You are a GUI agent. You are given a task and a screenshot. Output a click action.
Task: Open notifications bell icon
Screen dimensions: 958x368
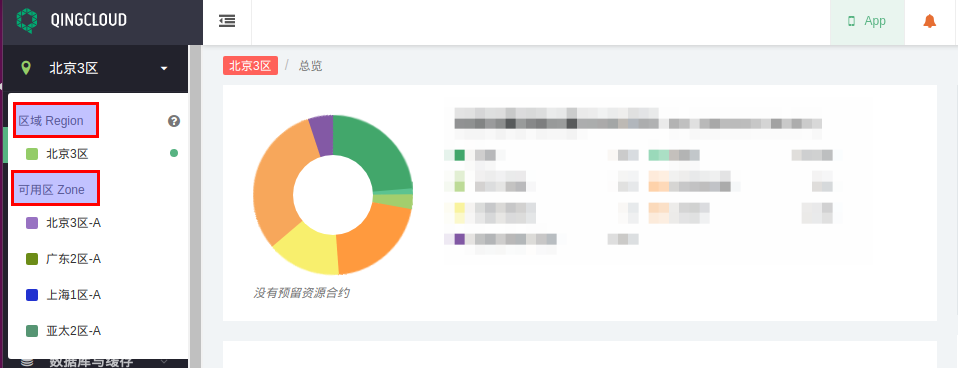click(929, 21)
